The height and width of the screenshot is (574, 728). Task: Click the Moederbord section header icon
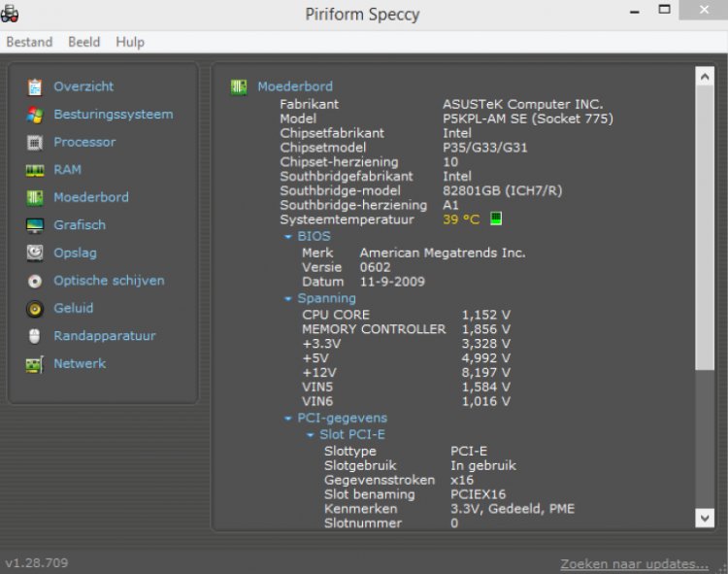coord(239,86)
